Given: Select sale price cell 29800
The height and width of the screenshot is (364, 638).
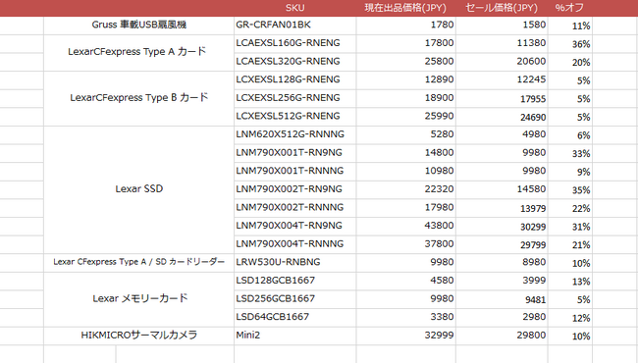Looking at the screenshot, I should pos(502,336).
